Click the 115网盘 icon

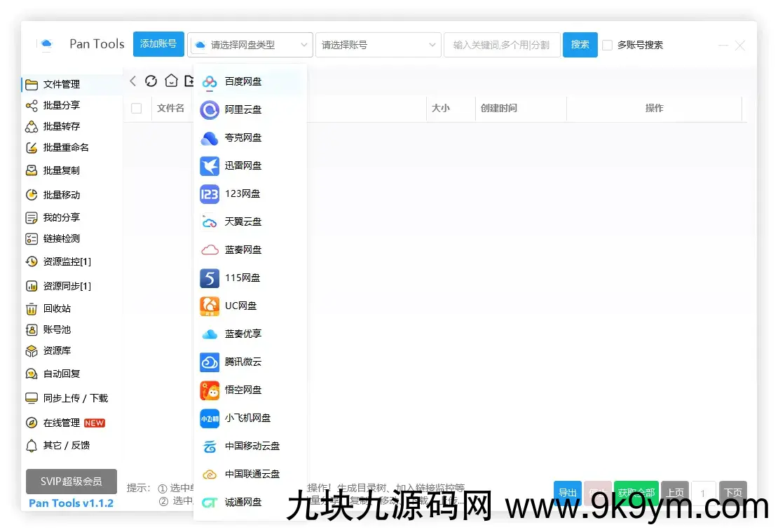pyautogui.click(x=210, y=278)
